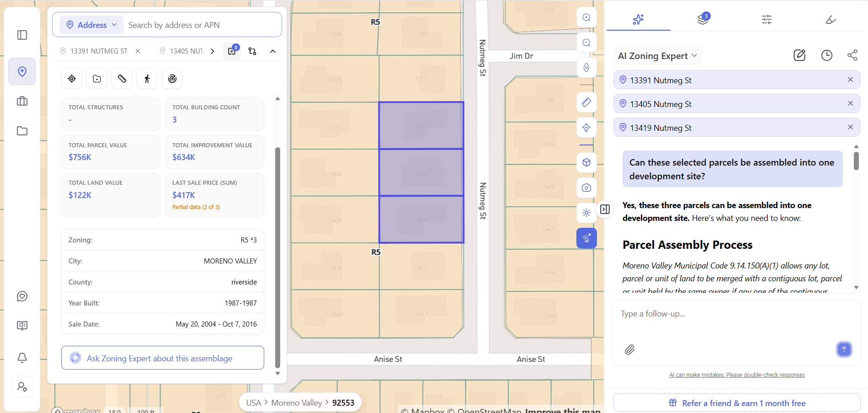The image size is (868, 413).
Task: Open the feedback chat heart icon
Action: (x=22, y=296)
